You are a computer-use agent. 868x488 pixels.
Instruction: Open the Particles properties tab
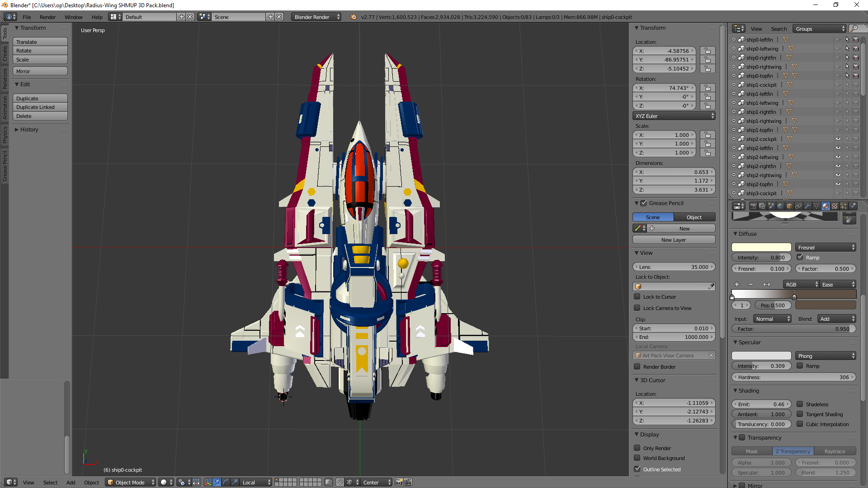[844, 206]
